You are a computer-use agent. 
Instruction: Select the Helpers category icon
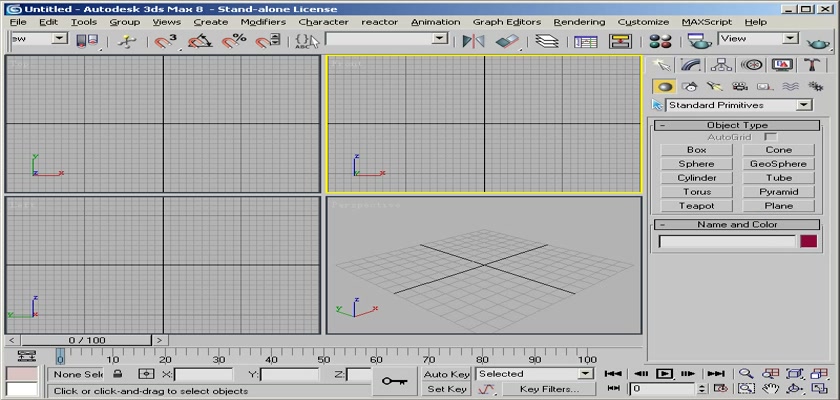click(764, 86)
